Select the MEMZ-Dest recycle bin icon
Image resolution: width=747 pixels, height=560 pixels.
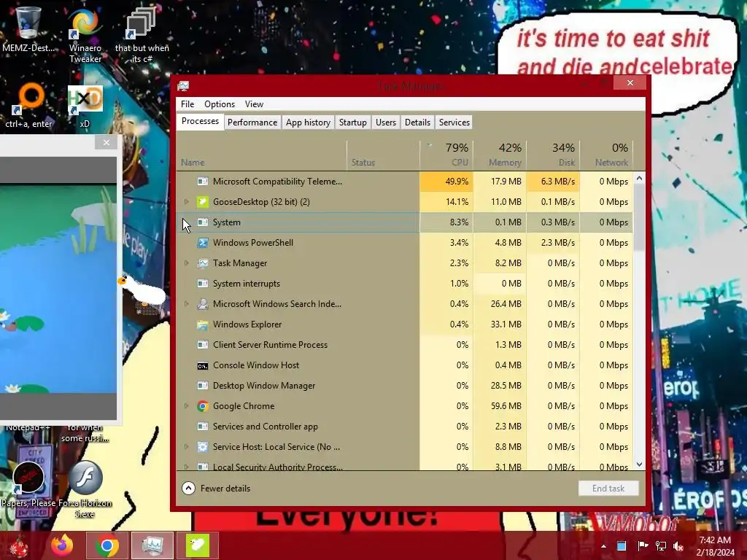(x=28, y=29)
